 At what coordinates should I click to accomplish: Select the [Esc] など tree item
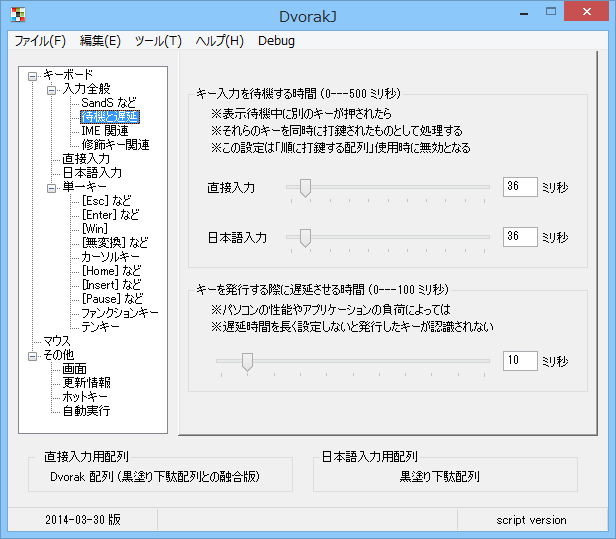click(106, 201)
